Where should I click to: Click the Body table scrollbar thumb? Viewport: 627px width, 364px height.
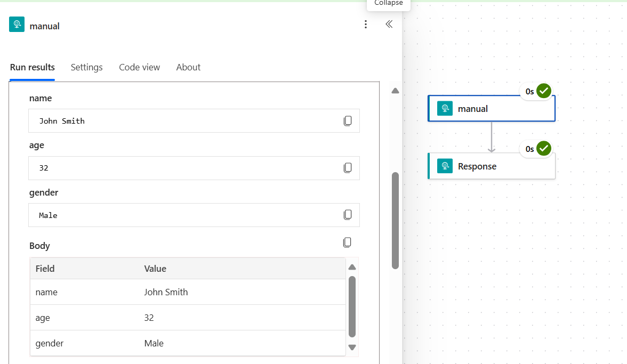pos(352,306)
